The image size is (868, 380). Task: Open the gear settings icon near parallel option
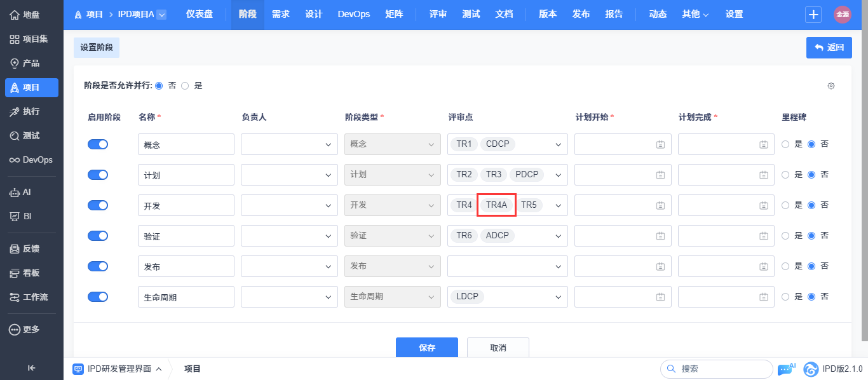831,86
